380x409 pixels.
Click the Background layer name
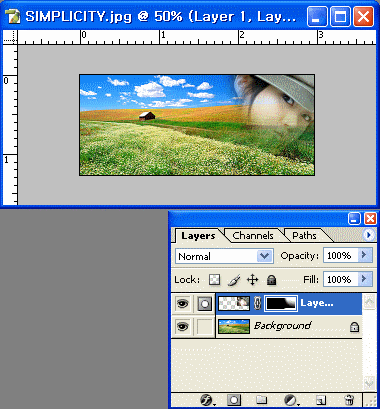(x=282, y=326)
